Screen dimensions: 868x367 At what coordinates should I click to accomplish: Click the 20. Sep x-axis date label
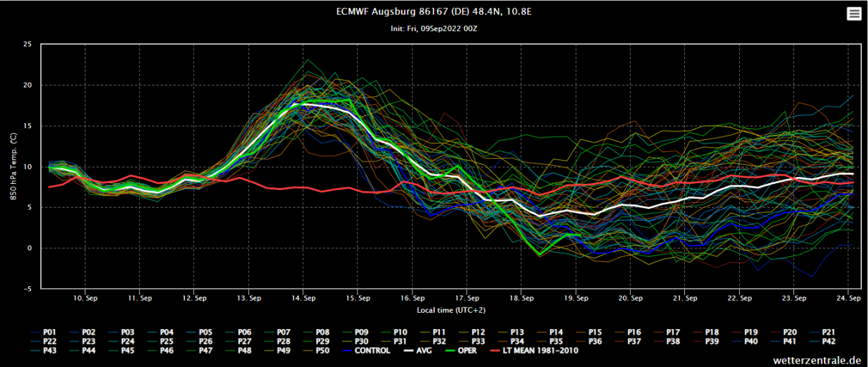631,298
